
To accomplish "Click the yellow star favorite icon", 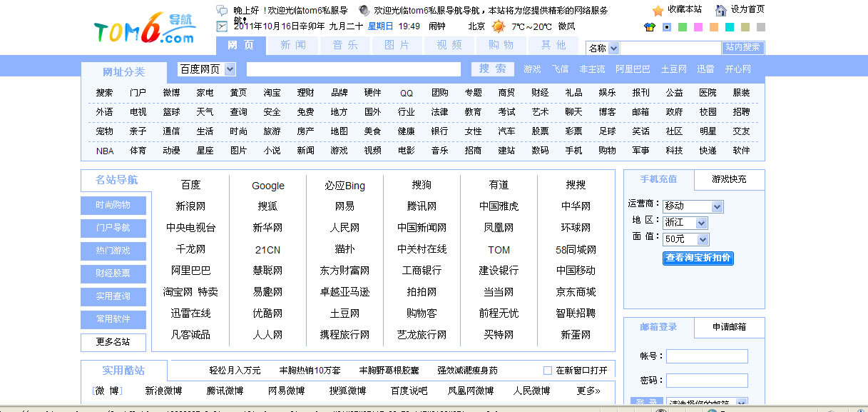I will [x=657, y=9].
